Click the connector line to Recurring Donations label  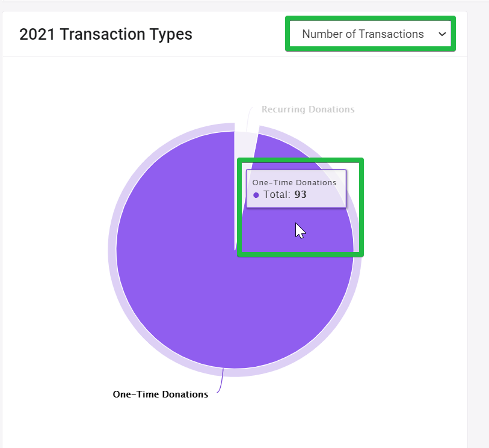(249, 118)
